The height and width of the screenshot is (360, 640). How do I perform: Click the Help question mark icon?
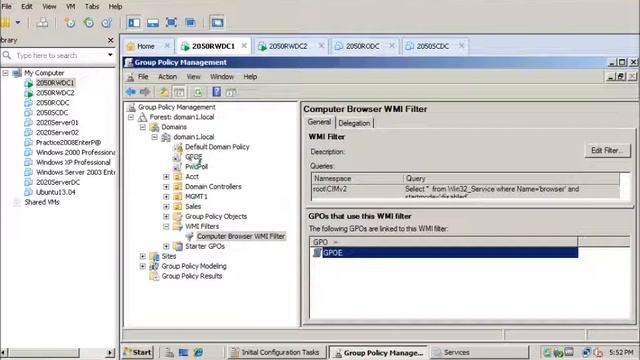216,92
